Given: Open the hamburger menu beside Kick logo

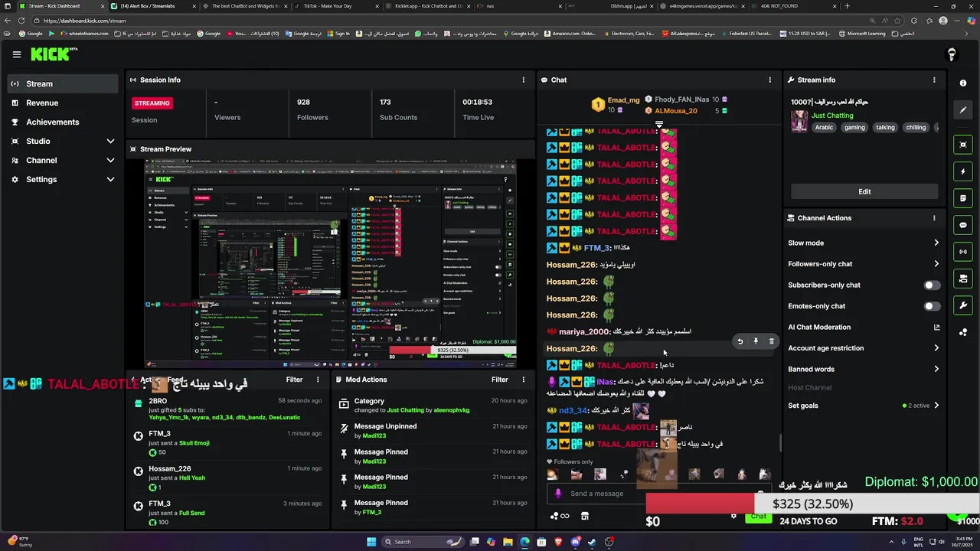Looking at the screenshot, I should (x=16, y=54).
